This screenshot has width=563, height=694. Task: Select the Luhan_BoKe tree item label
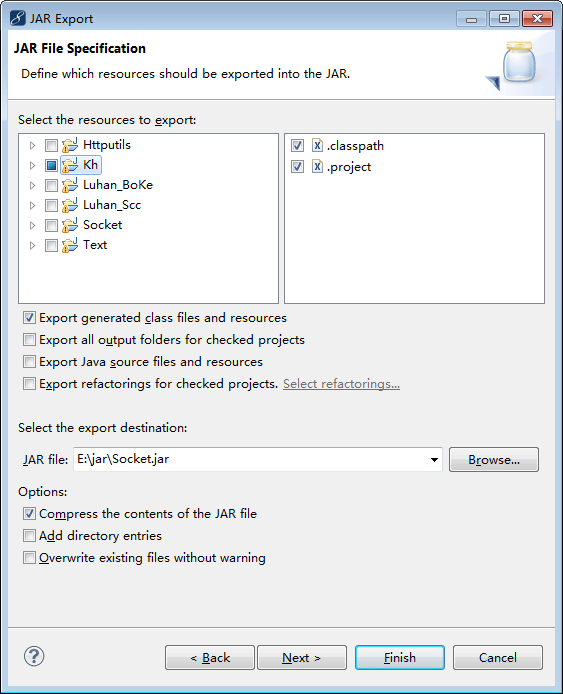coord(118,185)
